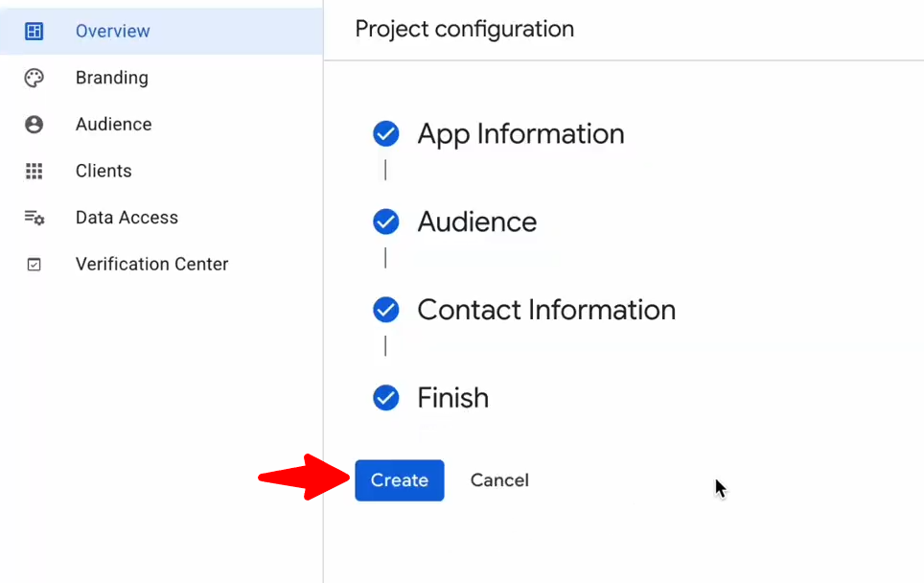Click the Branding palette icon
Image resolution: width=924 pixels, height=583 pixels.
[x=34, y=79]
